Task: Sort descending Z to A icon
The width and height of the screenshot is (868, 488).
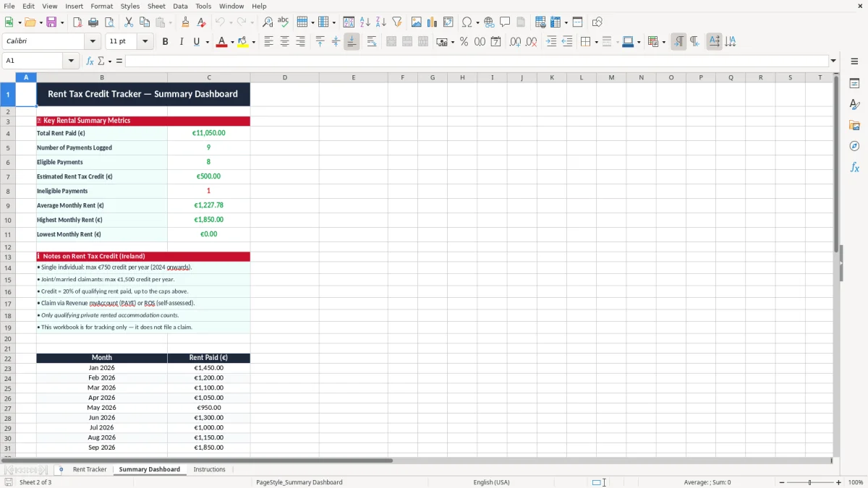Action: [380, 22]
